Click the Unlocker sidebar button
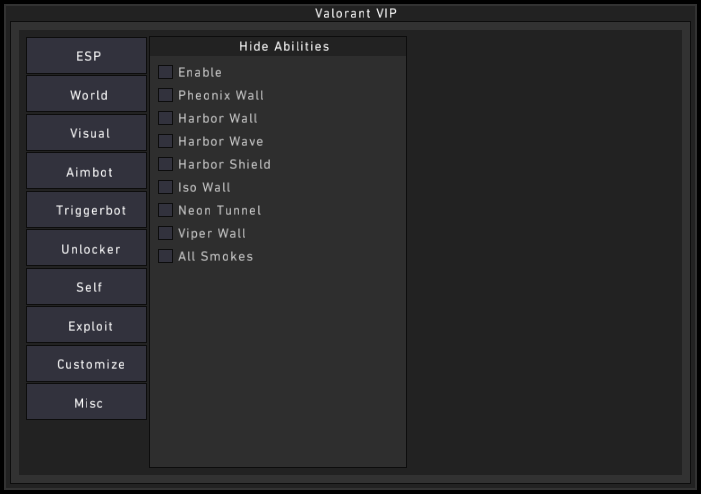Viewport: 701px width, 494px height. click(x=87, y=249)
